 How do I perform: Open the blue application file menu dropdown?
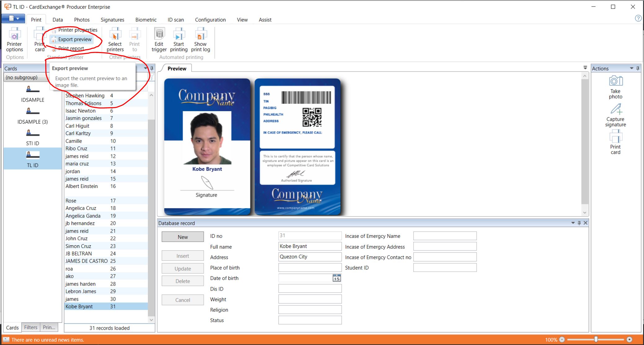[x=14, y=19]
